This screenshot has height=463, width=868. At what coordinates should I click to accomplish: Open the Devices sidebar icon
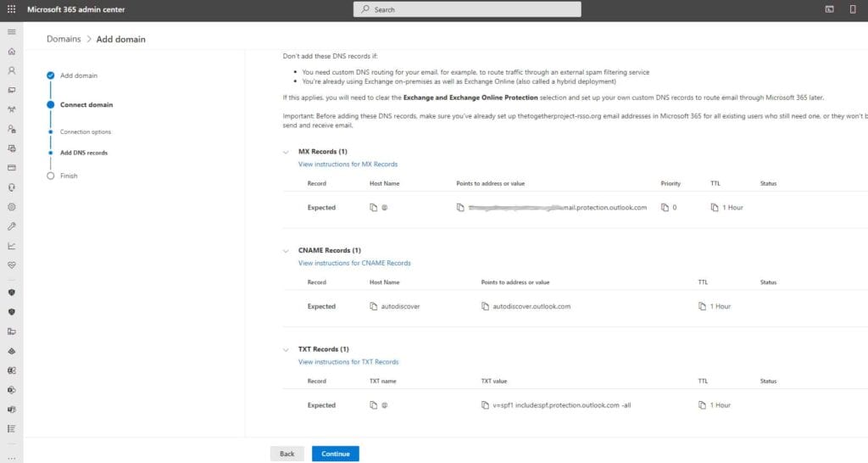pyautogui.click(x=12, y=90)
